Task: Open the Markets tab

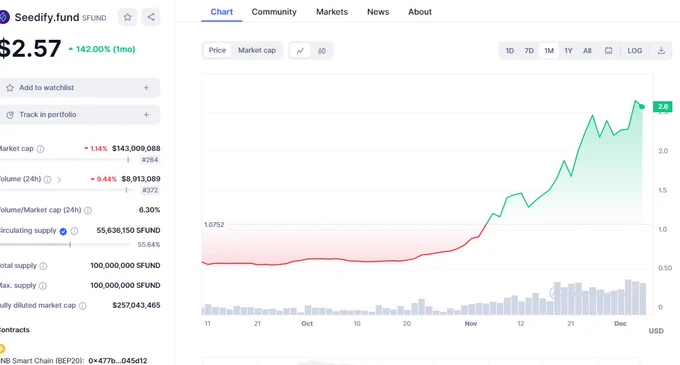Action: pos(332,12)
